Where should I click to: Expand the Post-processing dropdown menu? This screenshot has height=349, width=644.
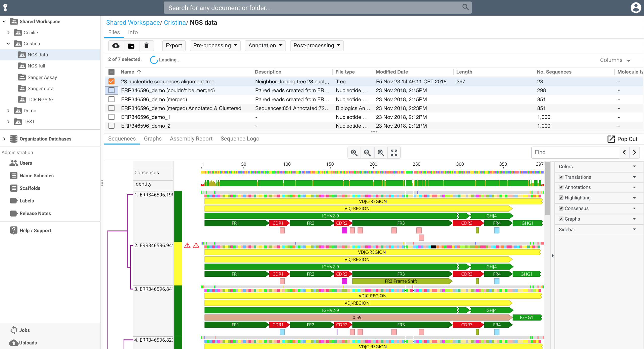316,46
